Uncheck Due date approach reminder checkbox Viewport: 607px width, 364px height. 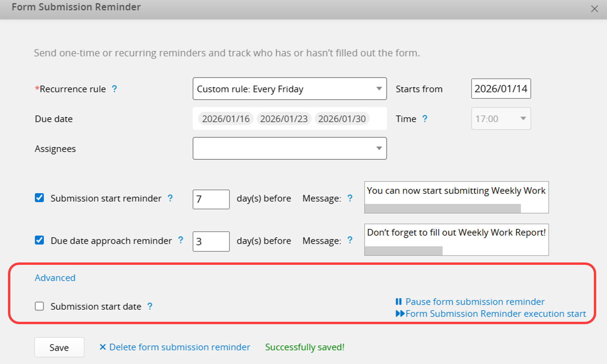39,240
